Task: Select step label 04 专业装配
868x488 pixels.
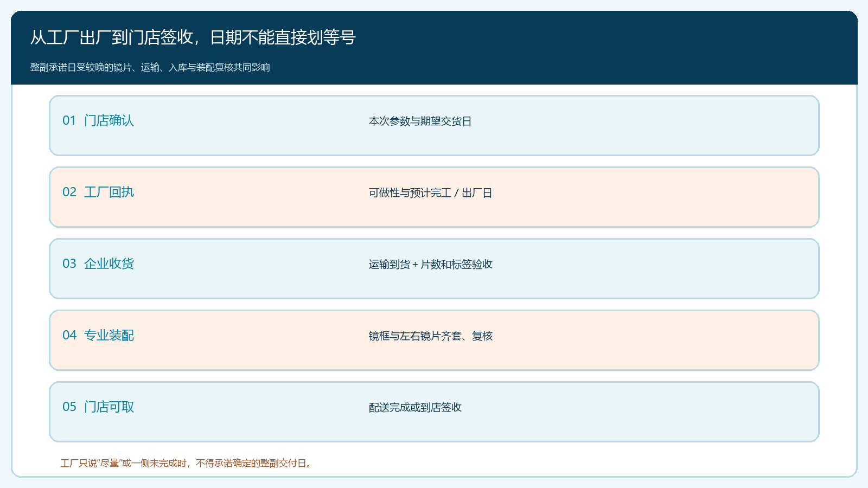Action: (98, 335)
